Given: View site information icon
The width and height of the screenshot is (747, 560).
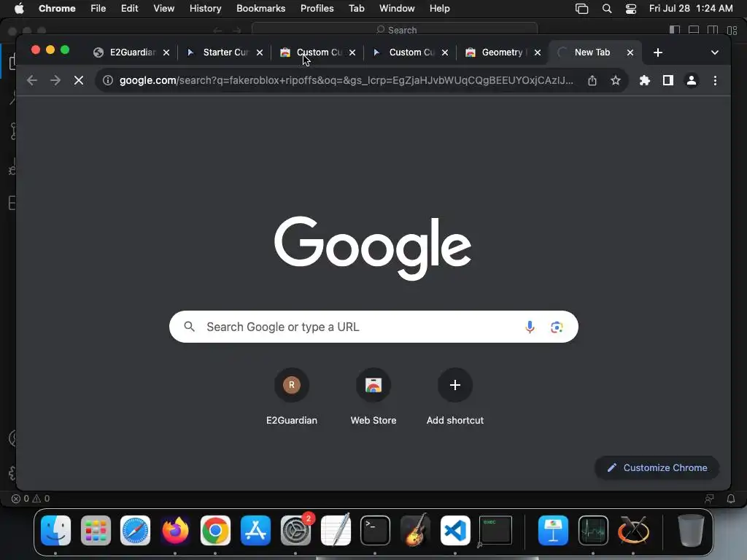Looking at the screenshot, I should 108,80.
